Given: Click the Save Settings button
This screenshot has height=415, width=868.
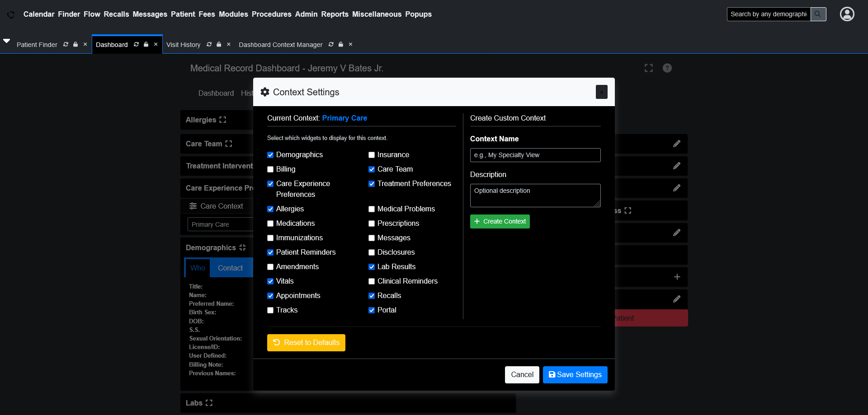Looking at the screenshot, I should click(575, 375).
